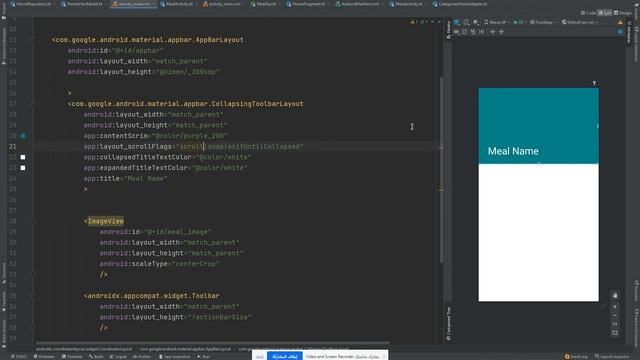This screenshot has width=640, height=360.
Task: Open the Run tool window
Action: click(x=204, y=357)
